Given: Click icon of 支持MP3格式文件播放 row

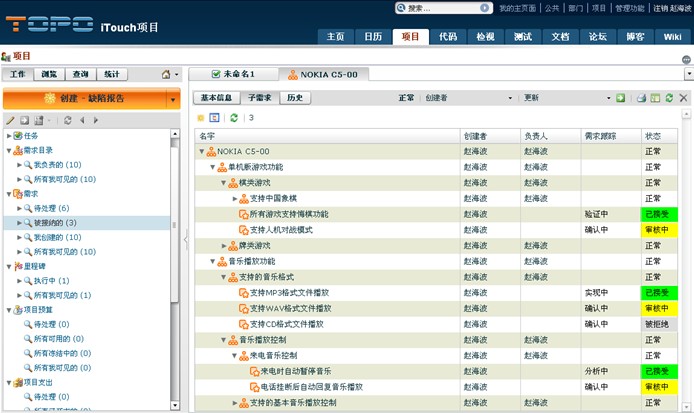Looking at the screenshot, I should [243, 293].
